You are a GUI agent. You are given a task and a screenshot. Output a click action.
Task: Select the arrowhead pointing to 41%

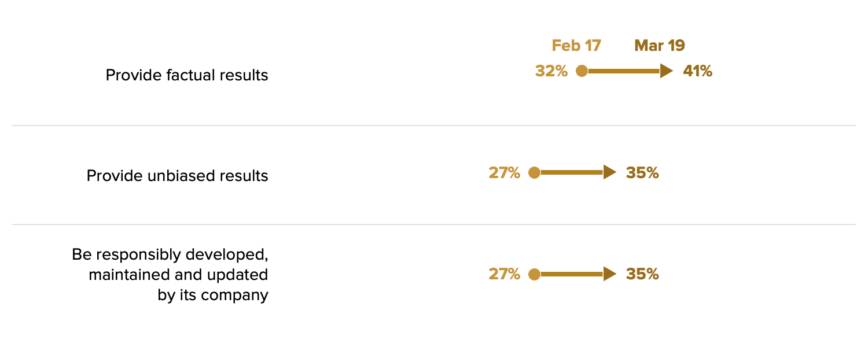[667, 71]
